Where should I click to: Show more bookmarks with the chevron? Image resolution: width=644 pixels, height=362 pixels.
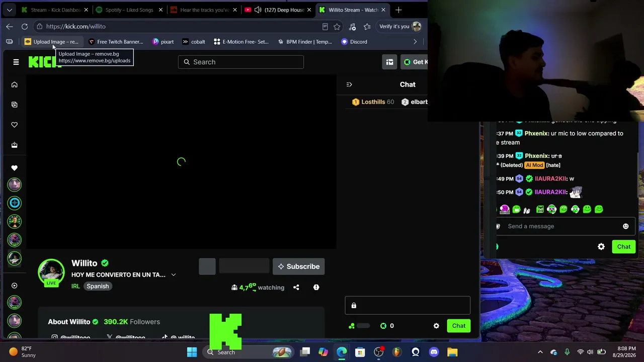pyautogui.click(x=415, y=42)
